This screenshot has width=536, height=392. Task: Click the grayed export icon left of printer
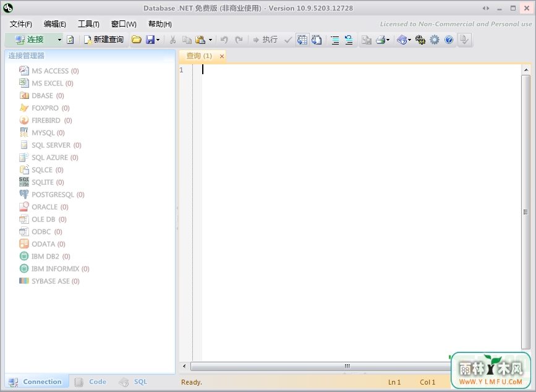pos(367,40)
